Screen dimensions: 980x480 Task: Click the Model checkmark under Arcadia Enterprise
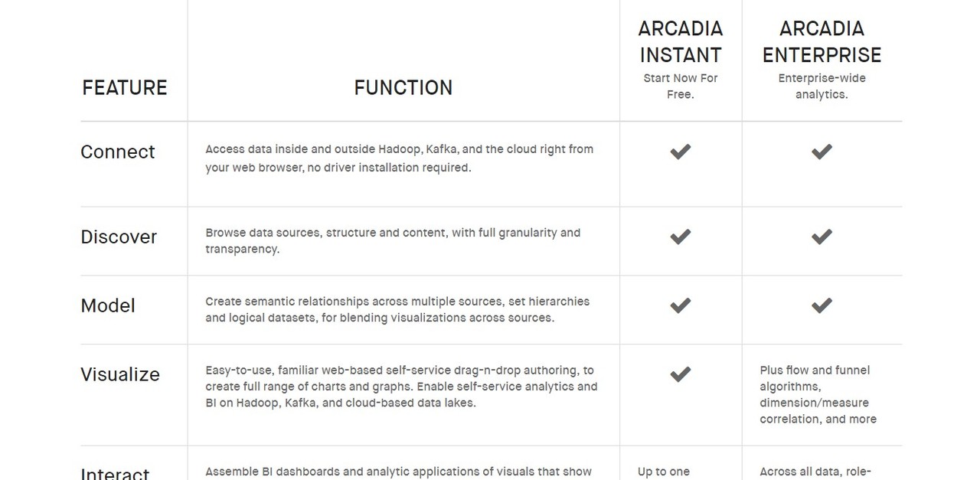coord(822,305)
